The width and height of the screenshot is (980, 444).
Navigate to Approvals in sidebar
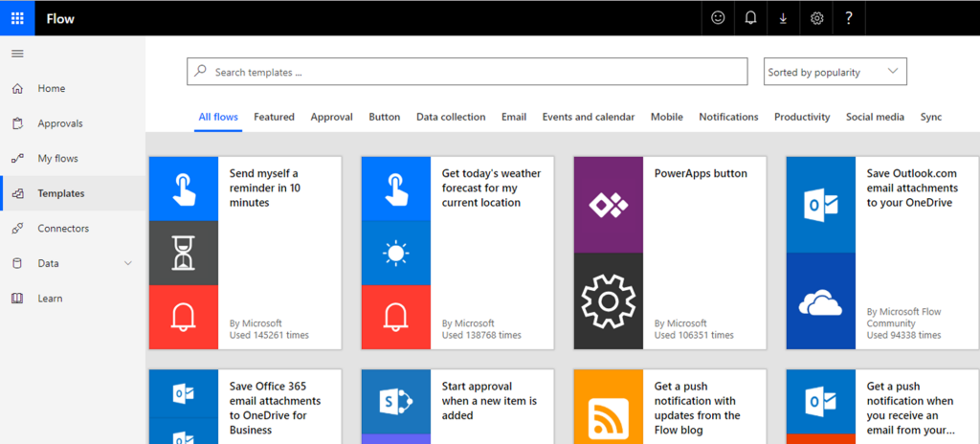[60, 123]
